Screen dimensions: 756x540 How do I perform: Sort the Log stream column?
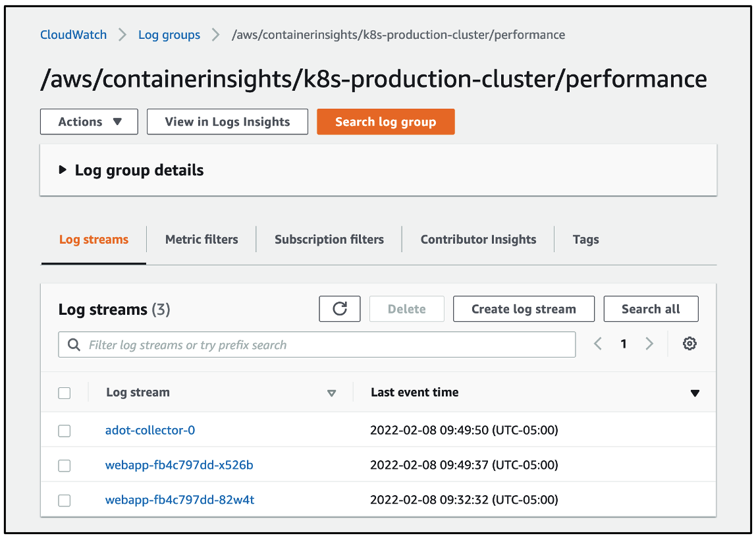[333, 392]
